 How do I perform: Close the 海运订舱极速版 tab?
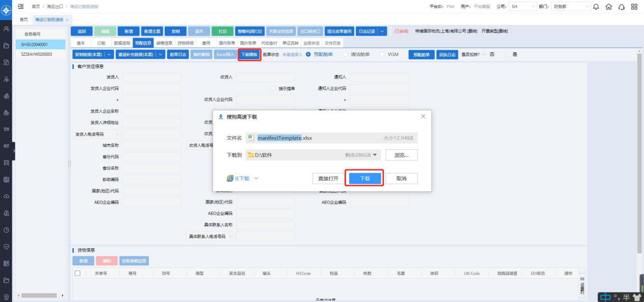[67, 20]
